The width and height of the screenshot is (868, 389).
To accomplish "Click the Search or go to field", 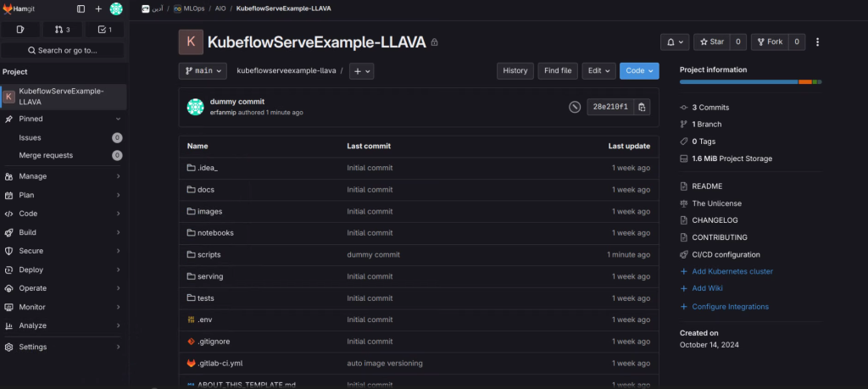I will 63,51.
